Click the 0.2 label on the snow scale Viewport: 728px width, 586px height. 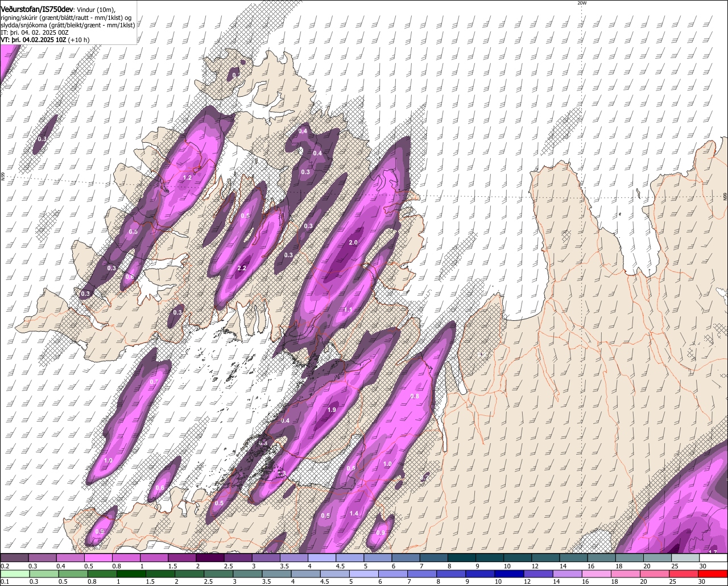click(5, 566)
